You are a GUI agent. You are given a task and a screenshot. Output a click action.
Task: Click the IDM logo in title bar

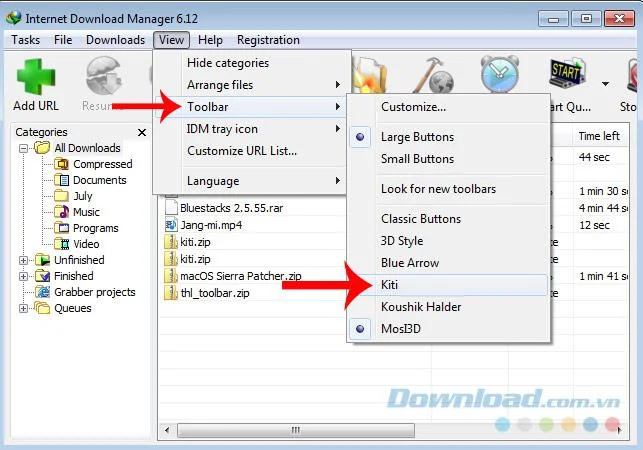pos(14,18)
